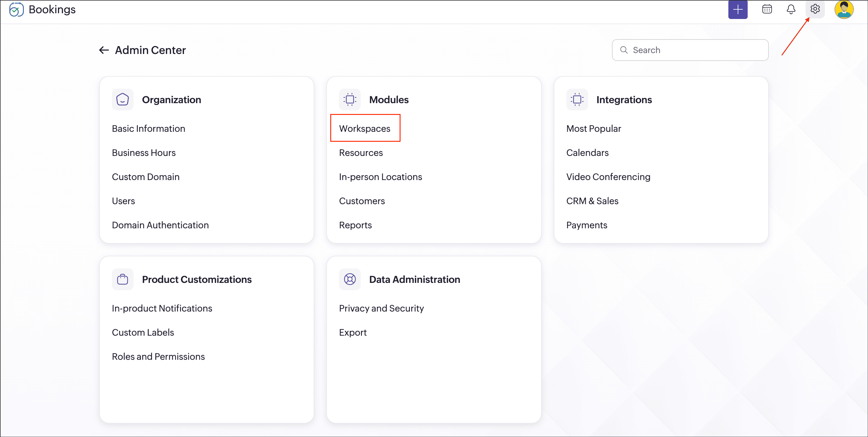Click the purple plus create button
Viewport: 868px width, 437px height.
click(738, 9)
